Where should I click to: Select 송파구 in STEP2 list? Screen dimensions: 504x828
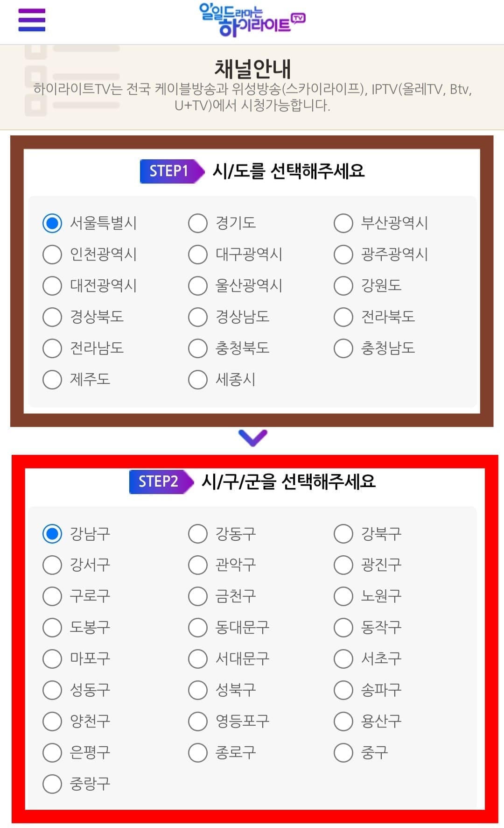coord(343,690)
